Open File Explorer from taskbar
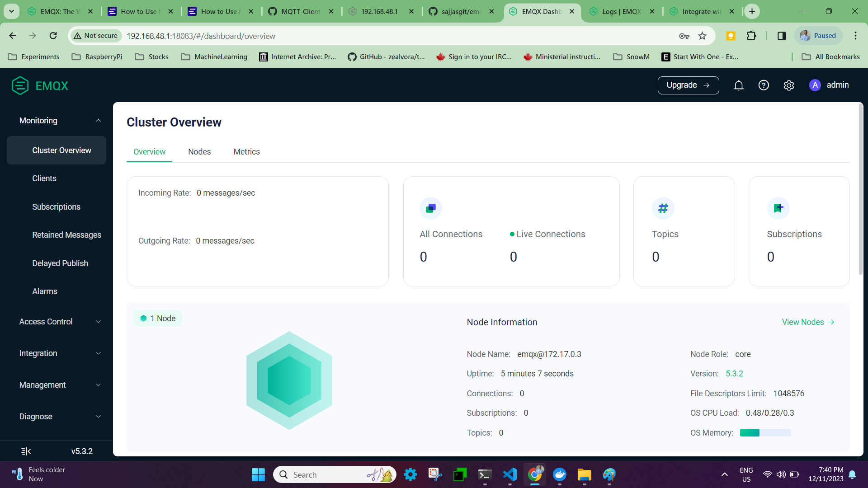Viewport: 868px width, 488px height. click(x=585, y=474)
